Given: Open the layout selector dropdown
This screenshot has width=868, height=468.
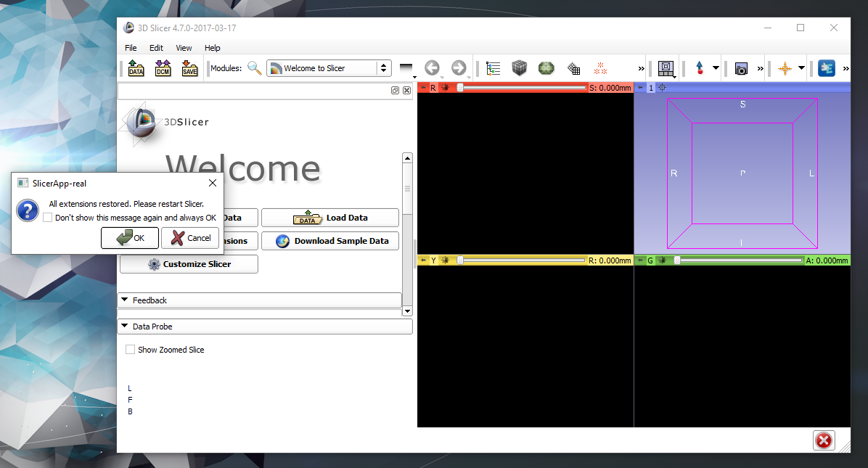Looking at the screenshot, I should (666, 68).
